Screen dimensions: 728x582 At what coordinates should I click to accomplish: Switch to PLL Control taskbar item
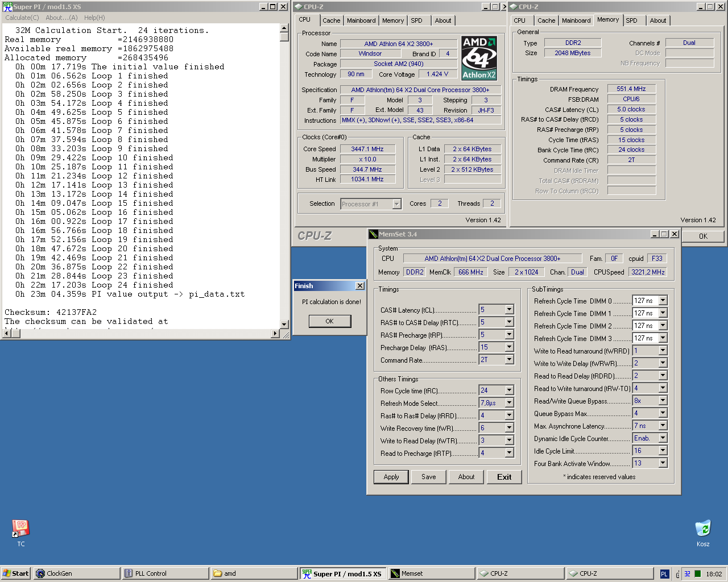pos(165,573)
